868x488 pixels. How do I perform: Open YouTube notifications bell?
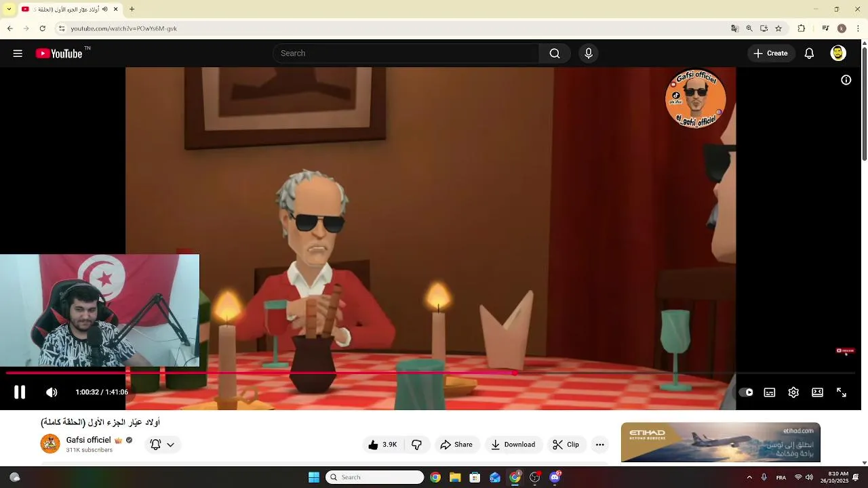tap(809, 54)
